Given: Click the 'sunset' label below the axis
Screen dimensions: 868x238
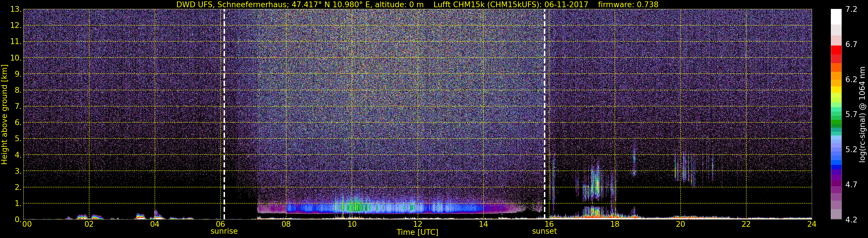Looking at the screenshot, I should tap(544, 231).
